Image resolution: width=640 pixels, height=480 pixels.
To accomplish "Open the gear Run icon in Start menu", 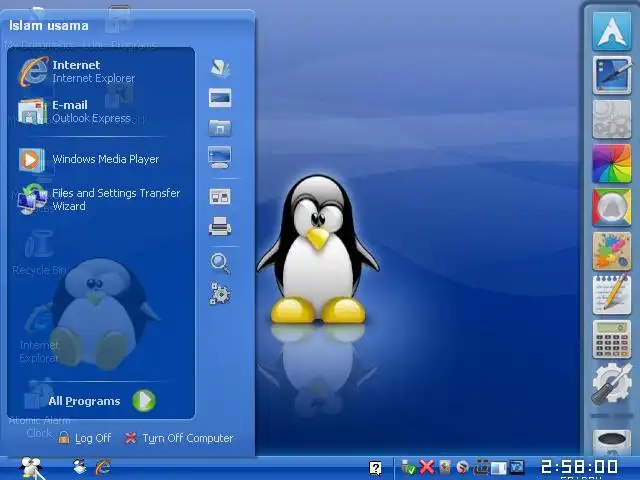I will pyautogui.click(x=220, y=293).
